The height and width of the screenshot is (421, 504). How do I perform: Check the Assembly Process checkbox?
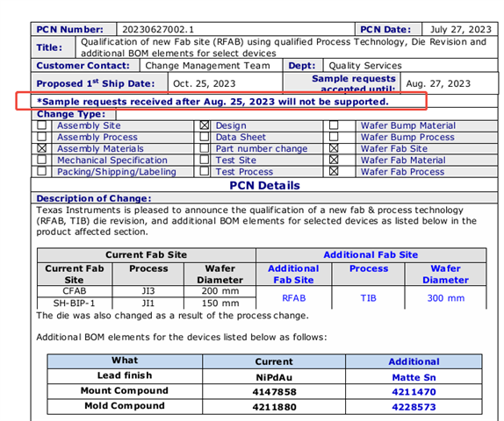(x=42, y=137)
